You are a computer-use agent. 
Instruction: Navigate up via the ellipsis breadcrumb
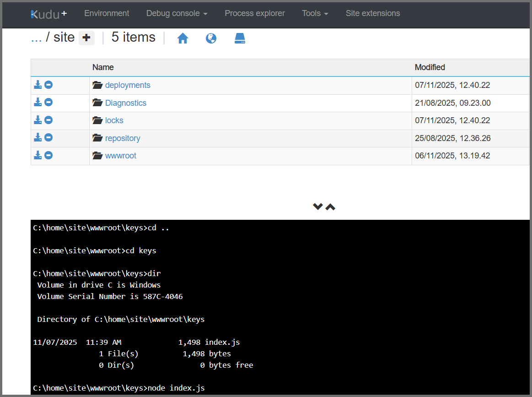pos(36,38)
